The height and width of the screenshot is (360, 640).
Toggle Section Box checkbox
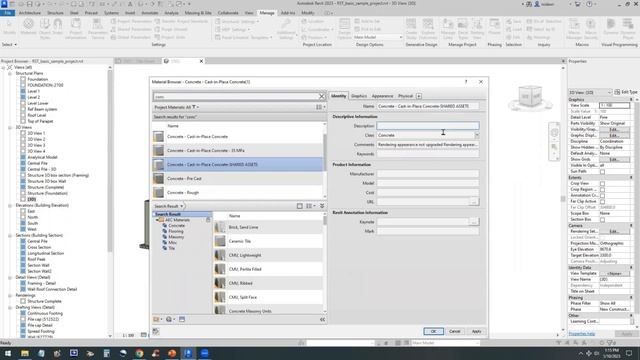click(602, 220)
